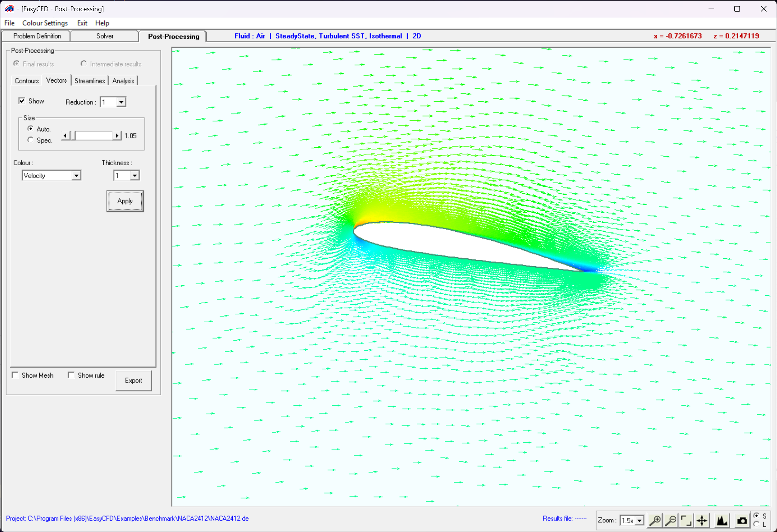The width and height of the screenshot is (777, 532).
Task: Click the project path text in status bar
Action: (127, 519)
